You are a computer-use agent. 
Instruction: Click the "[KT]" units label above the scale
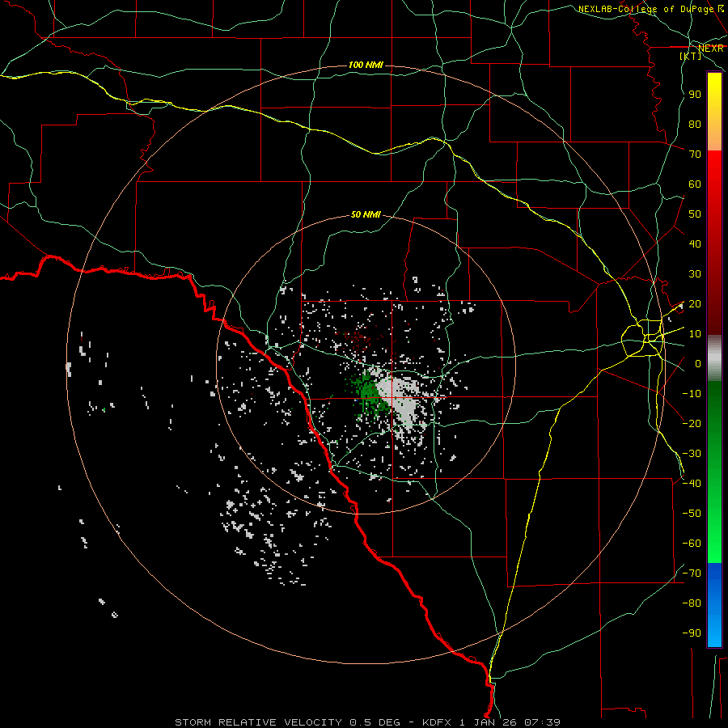691,56
